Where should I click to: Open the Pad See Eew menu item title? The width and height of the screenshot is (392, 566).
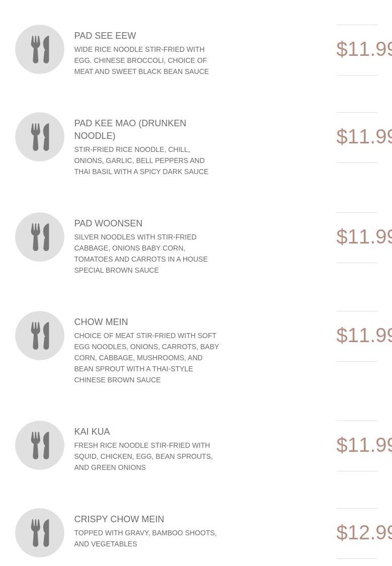[105, 36]
